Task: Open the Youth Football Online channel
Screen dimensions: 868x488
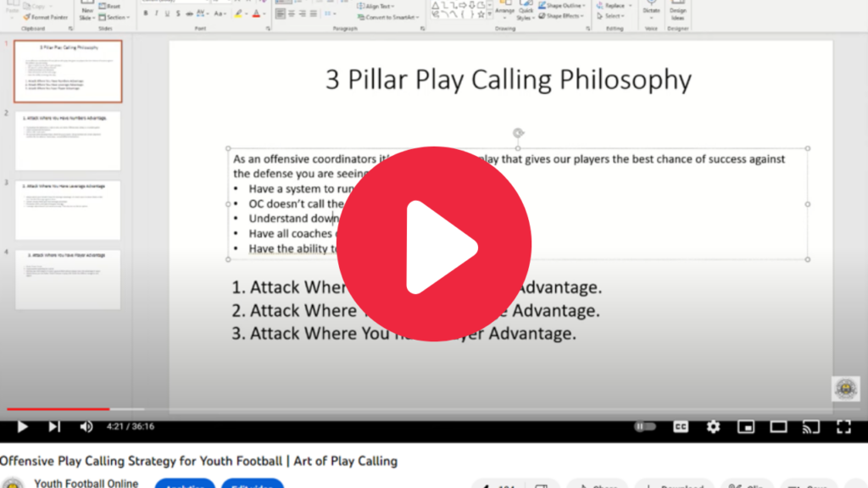Action: 86,483
